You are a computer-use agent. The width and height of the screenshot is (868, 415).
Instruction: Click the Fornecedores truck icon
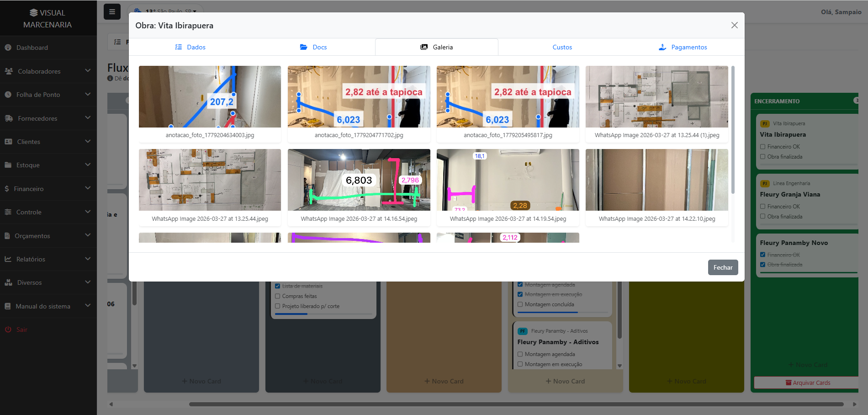click(9, 118)
